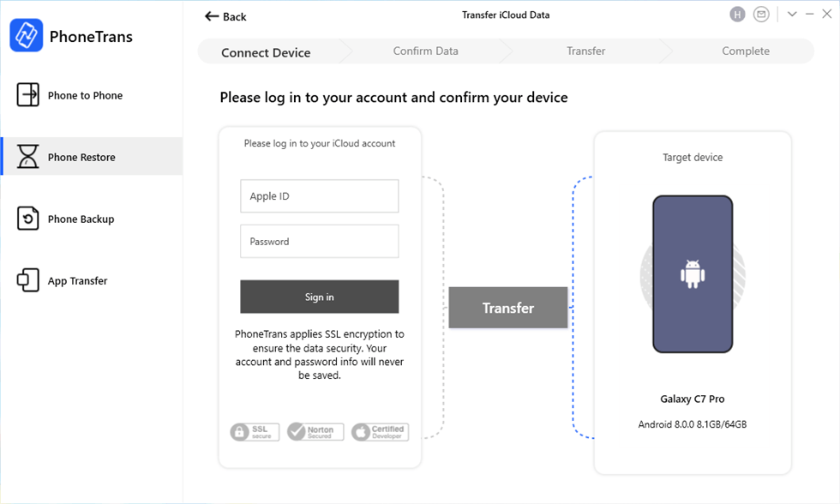Switch to App Transfer mode

[x=92, y=280]
